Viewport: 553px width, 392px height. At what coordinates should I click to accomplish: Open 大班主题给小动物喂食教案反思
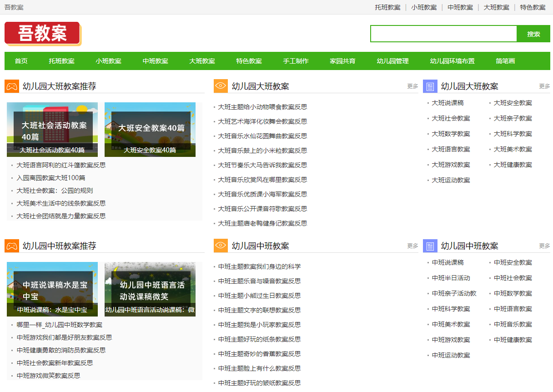(262, 107)
